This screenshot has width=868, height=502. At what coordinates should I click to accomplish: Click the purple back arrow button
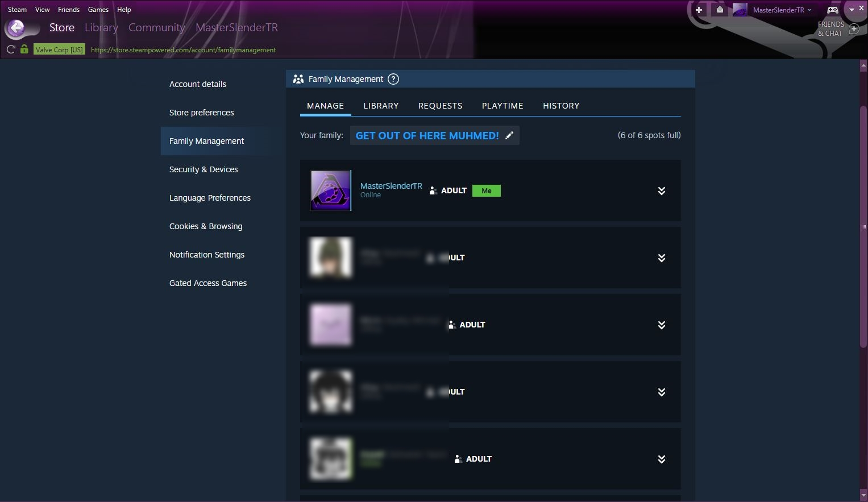point(16,28)
